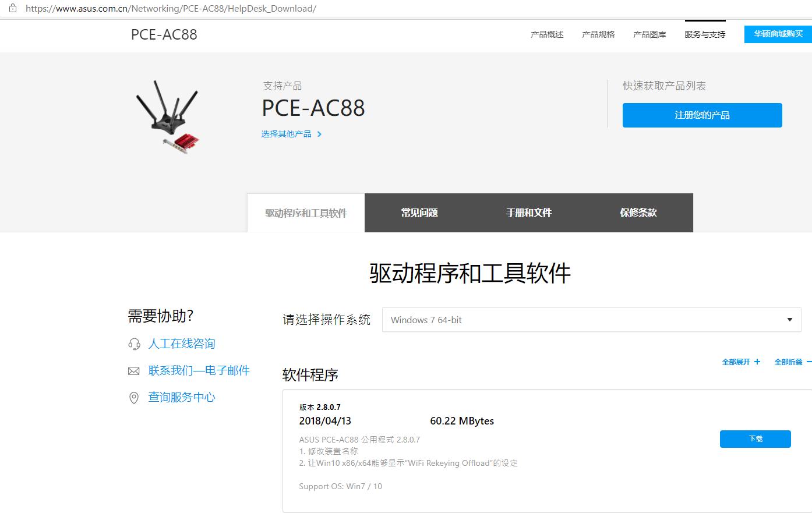
Task: Click the plus icon next to 全部展开
Action: 757,362
